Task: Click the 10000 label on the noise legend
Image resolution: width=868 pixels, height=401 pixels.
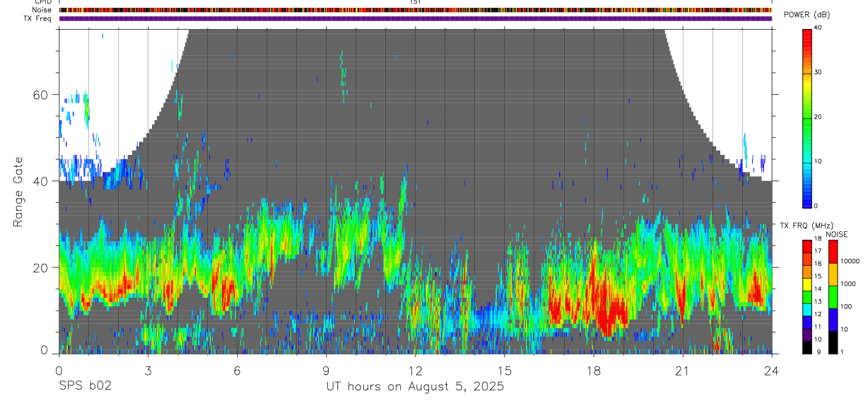Action: [850, 261]
